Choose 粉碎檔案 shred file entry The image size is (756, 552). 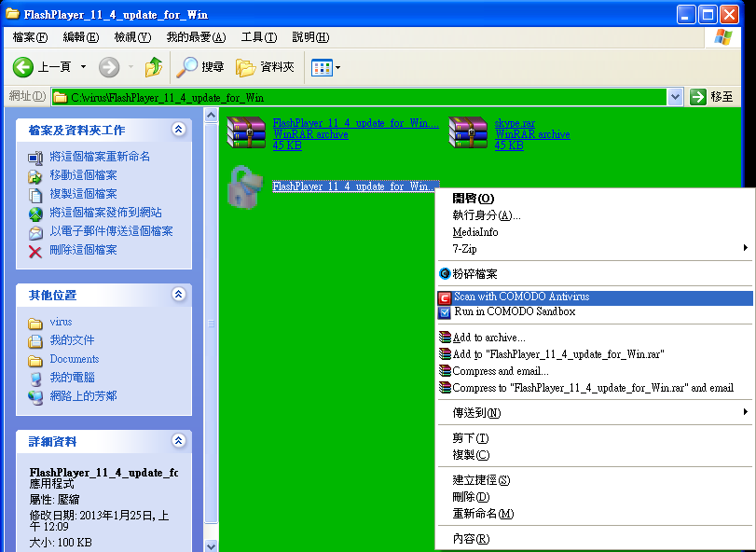coord(595,274)
